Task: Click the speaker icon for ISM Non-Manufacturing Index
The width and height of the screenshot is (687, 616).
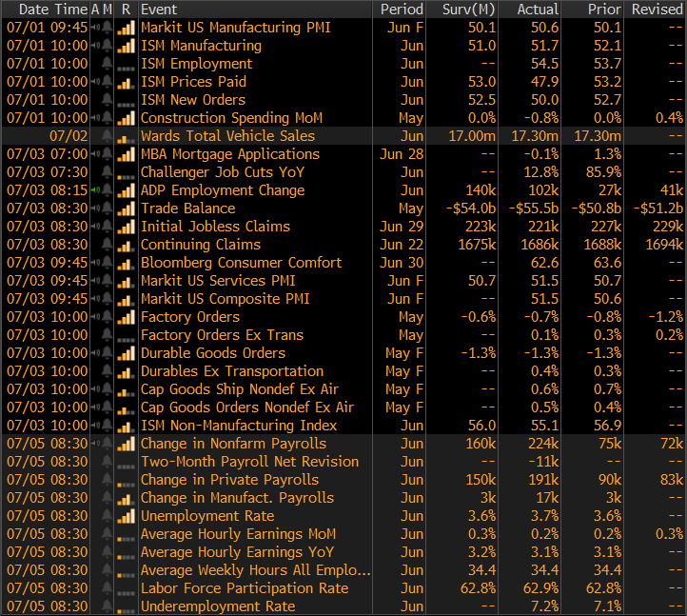Action: (x=96, y=426)
